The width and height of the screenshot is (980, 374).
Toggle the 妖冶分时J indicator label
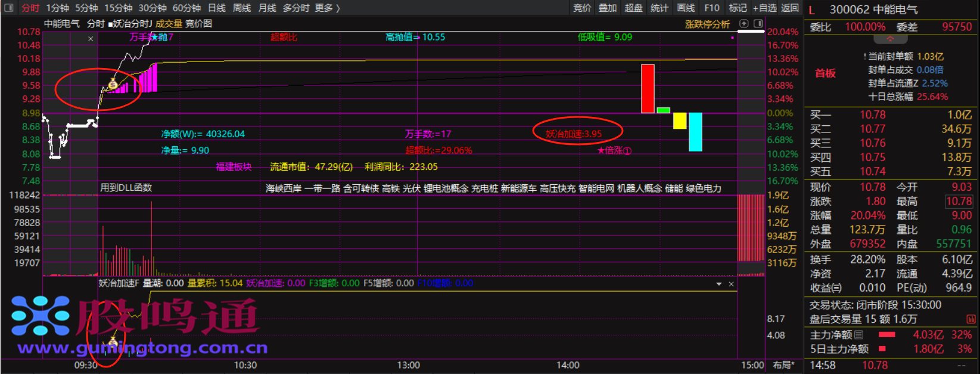pos(130,24)
